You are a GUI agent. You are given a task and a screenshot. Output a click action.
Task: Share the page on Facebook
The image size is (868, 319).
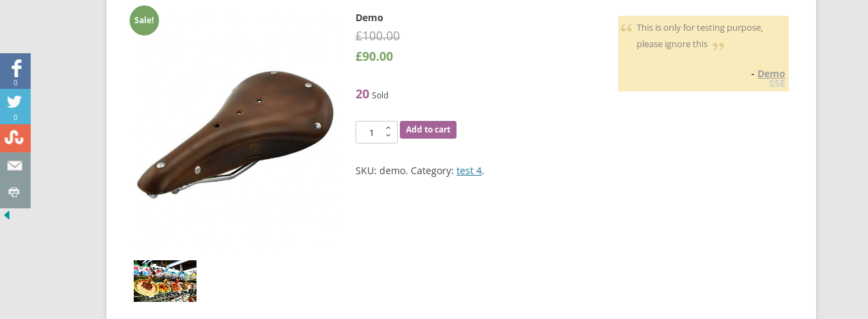(15, 69)
